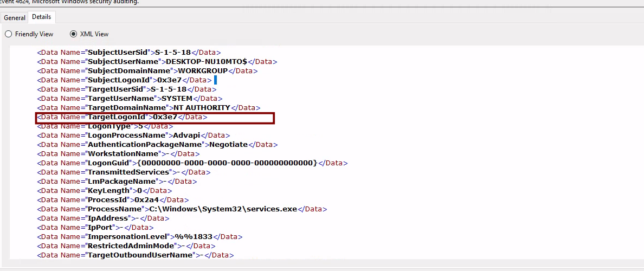Select the Details tab
This screenshot has height=271, width=644.
41,17
